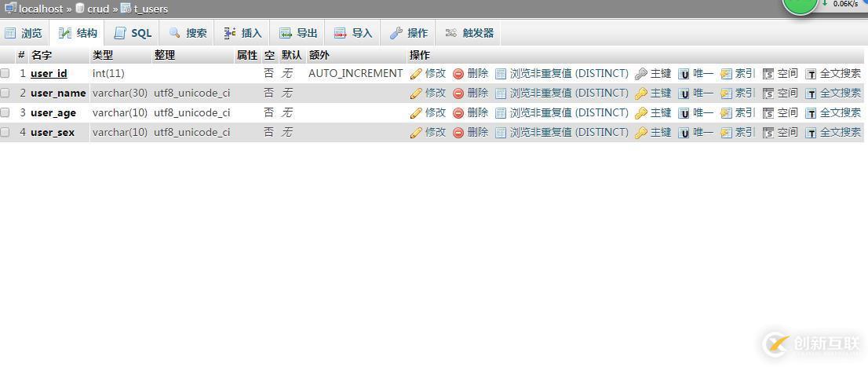868x367 pixels.
Task: Open the SQL tab
Action: pos(133,33)
